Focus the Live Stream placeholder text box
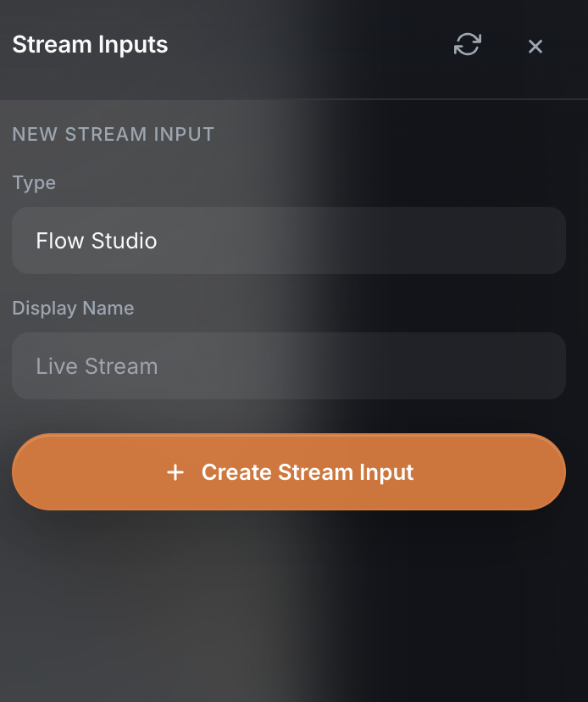This screenshot has width=588, height=702. pyautogui.click(x=288, y=366)
